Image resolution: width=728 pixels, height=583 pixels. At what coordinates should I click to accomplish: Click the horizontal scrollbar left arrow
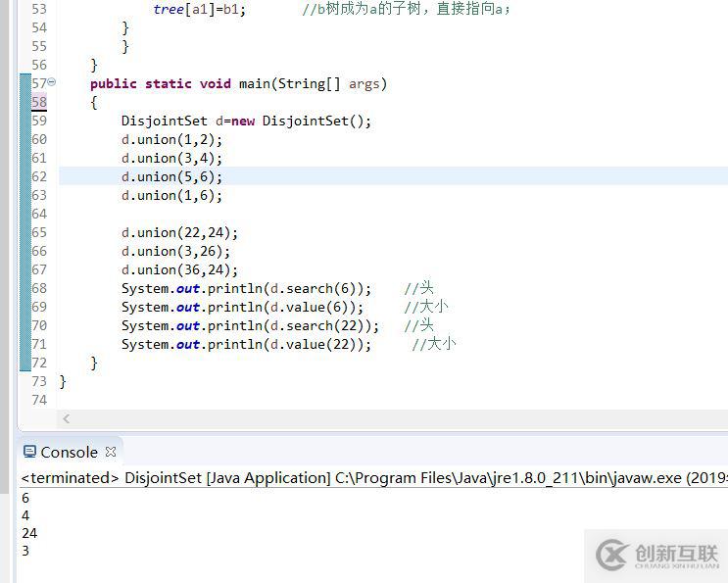(67, 418)
